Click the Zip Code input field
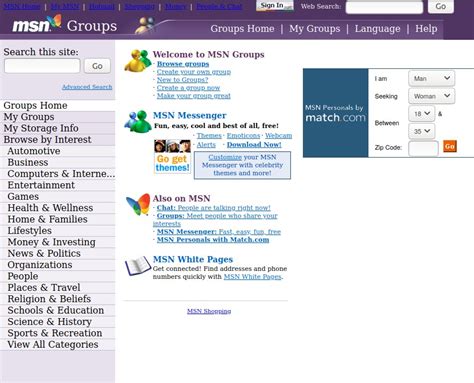Image resolution: width=474 pixels, height=383 pixels. [x=423, y=148]
